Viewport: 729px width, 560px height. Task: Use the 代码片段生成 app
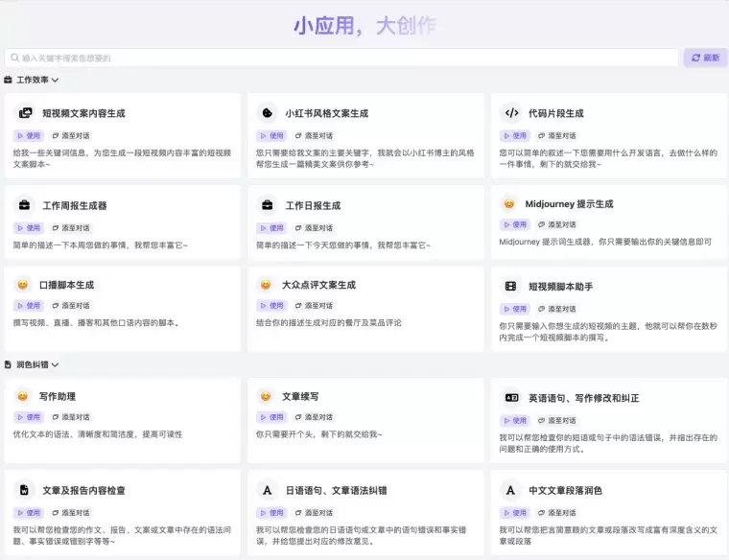coord(515,136)
